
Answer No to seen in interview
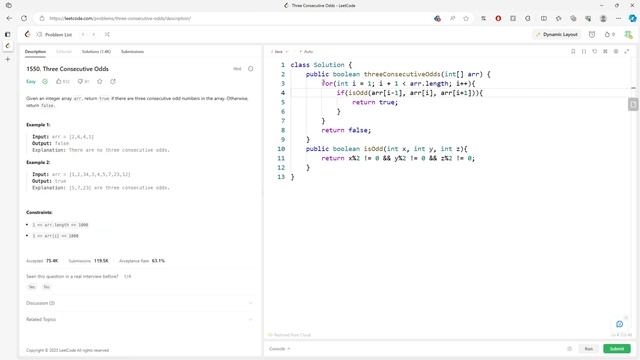coord(47,287)
